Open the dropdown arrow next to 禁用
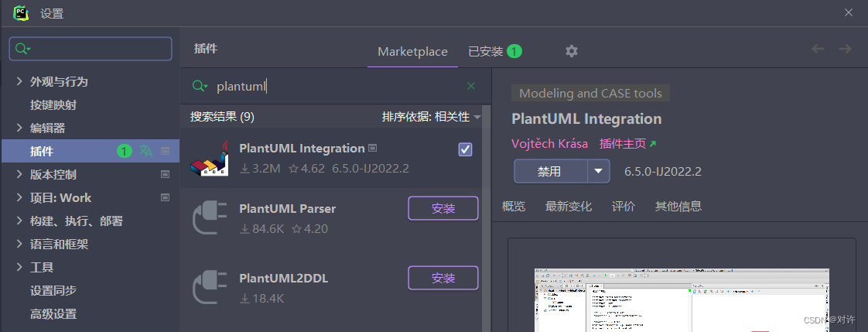868x332 pixels. tap(599, 171)
